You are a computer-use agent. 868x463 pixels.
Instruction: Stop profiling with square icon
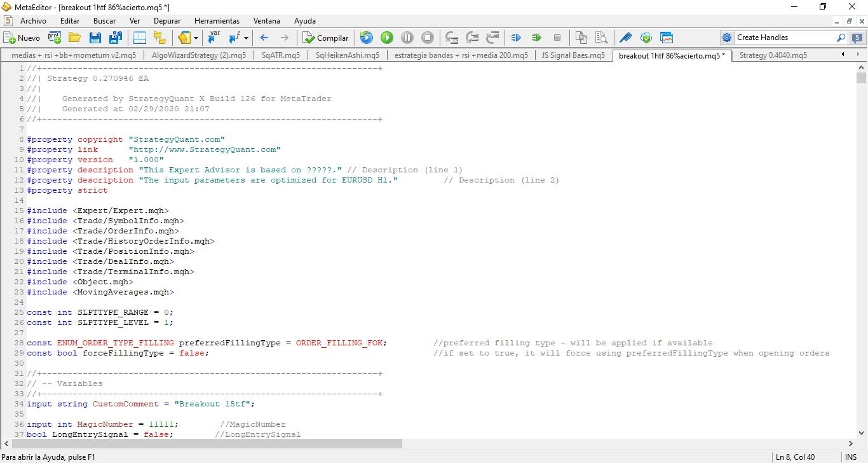click(x=557, y=38)
